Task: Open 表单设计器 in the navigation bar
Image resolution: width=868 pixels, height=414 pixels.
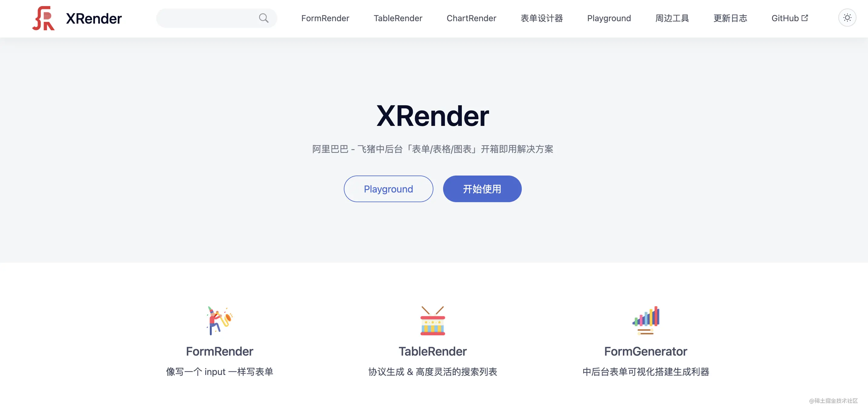Action: 541,18
